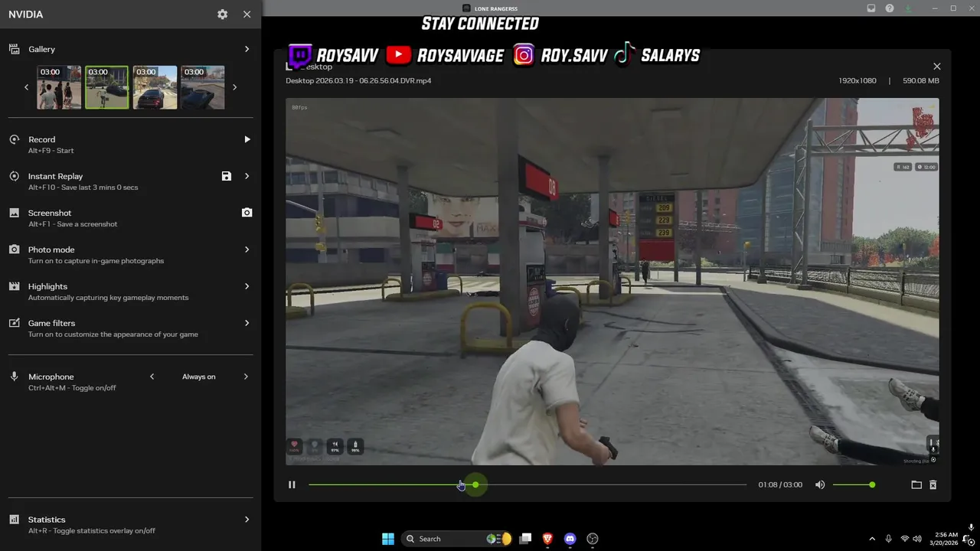
Task: Expand the Gallery chevron
Action: pyautogui.click(x=247, y=49)
